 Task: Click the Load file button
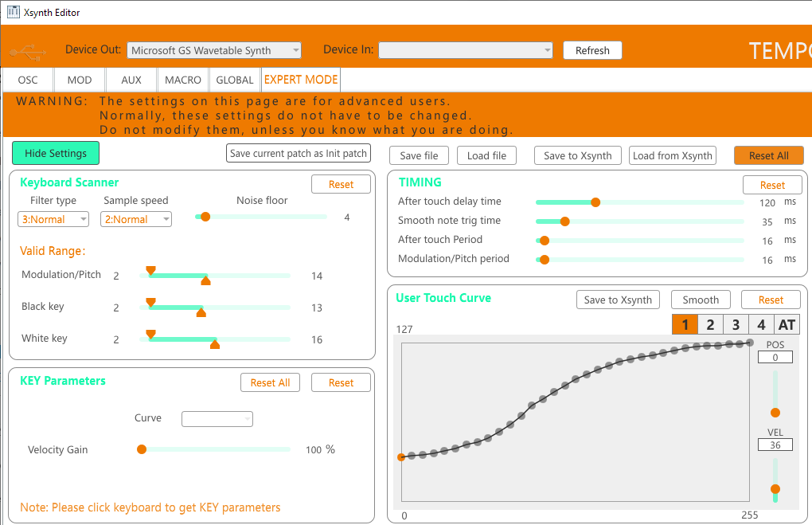486,155
